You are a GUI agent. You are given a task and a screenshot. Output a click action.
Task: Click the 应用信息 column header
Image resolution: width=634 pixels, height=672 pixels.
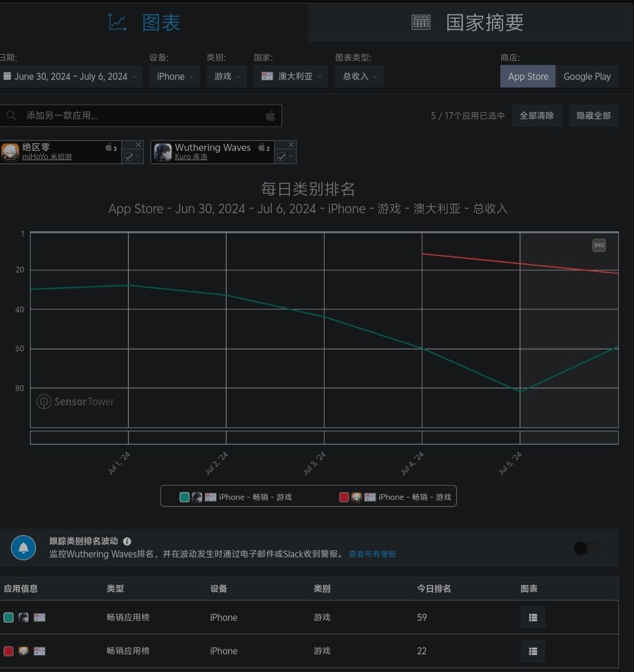point(21,589)
